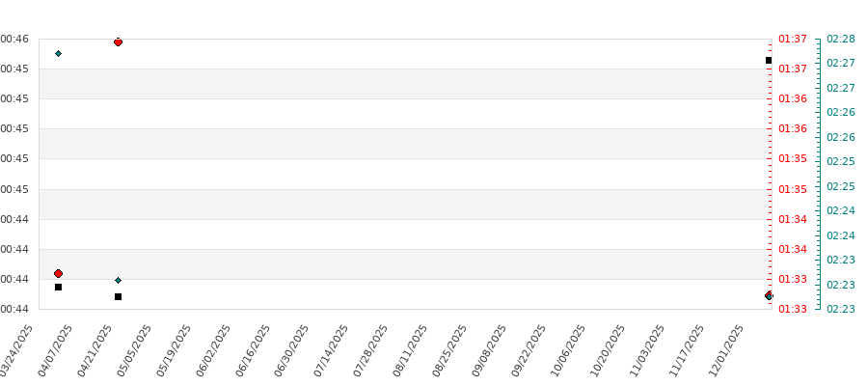Click the teal 02:28 axis label
The height and width of the screenshot is (386, 868).
pos(841,39)
